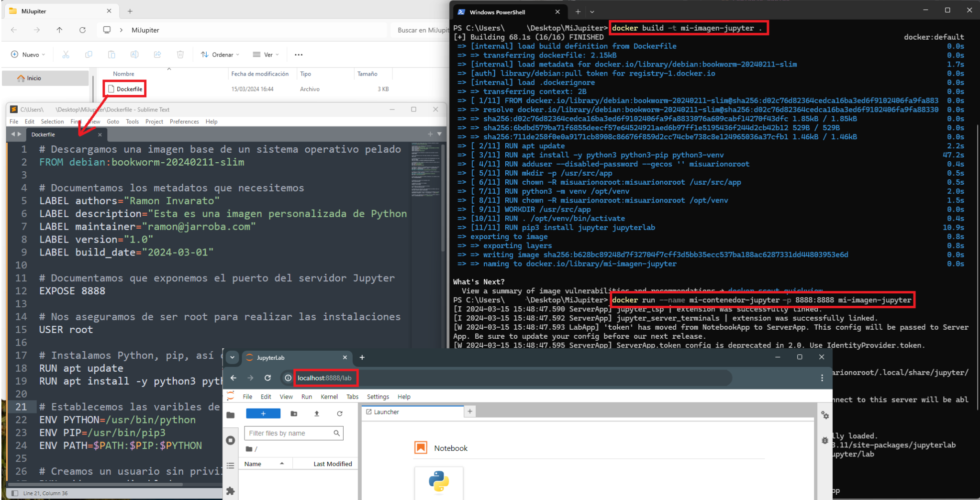Screen dimensions: 980x500
Task: Expand the Ordenar sort dropdown
Action: click(x=220, y=55)
